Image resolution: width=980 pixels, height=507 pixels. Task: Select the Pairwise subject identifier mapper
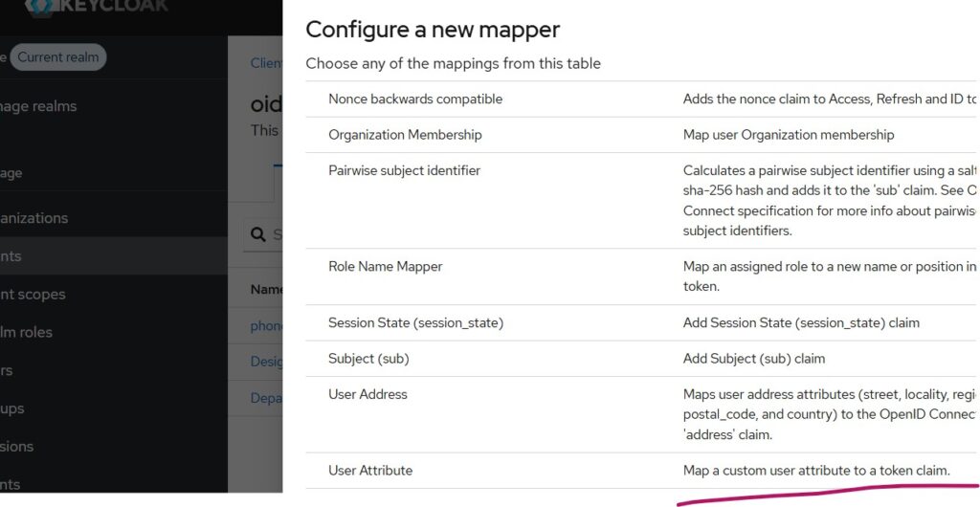click(x=404, y=171)
